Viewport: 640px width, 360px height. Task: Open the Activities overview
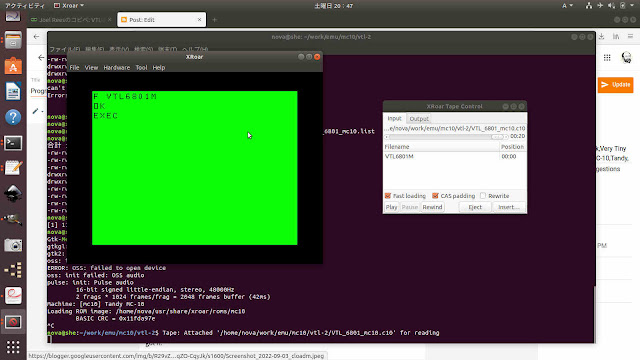[24, 6]
